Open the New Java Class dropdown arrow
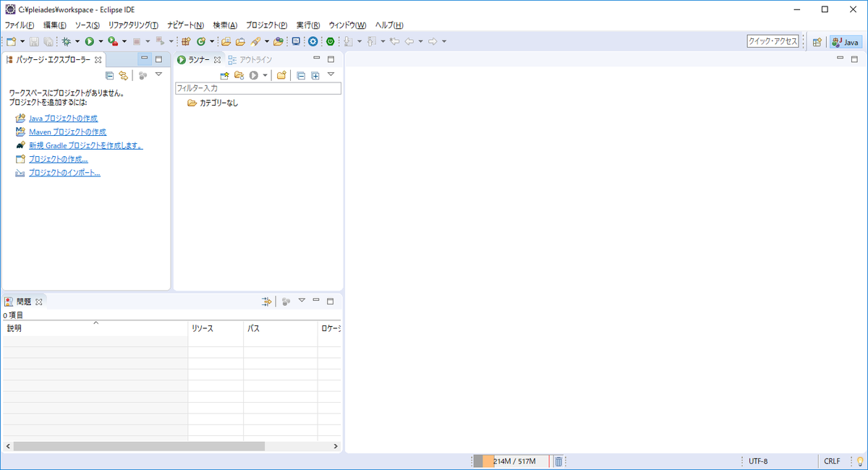 point(212,41)
